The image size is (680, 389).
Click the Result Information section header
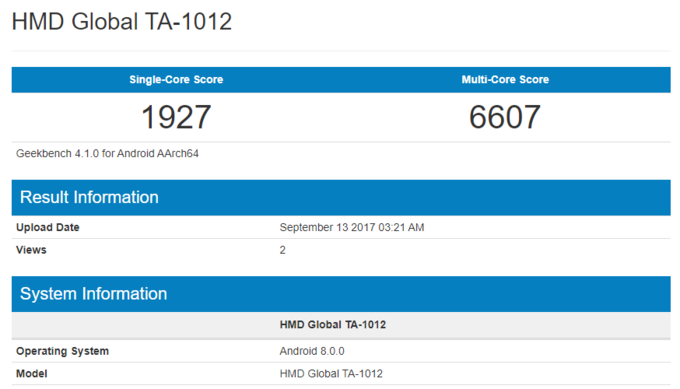pos(89,197)
